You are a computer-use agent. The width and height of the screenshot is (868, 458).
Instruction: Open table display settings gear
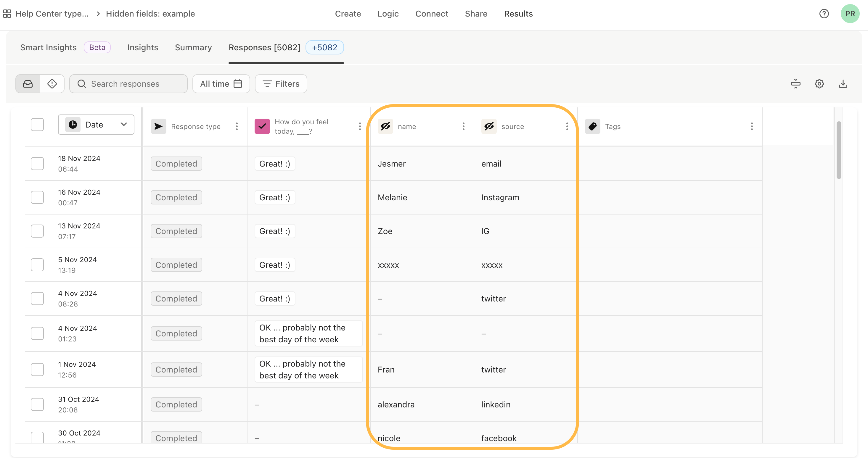[819, 83]
